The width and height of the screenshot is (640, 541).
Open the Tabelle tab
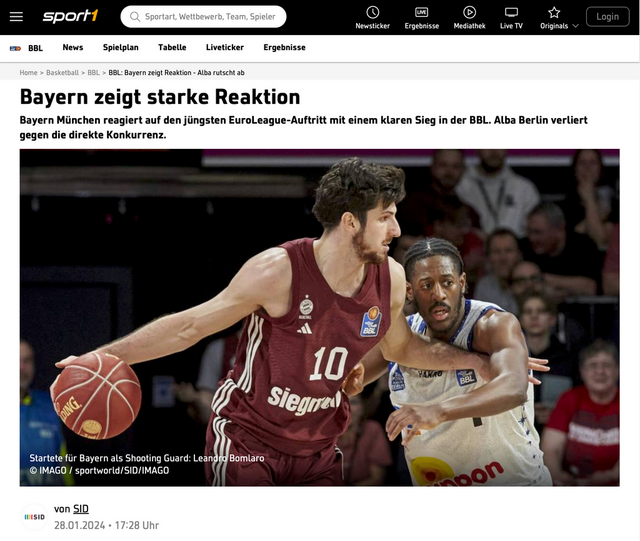point(172,47)
